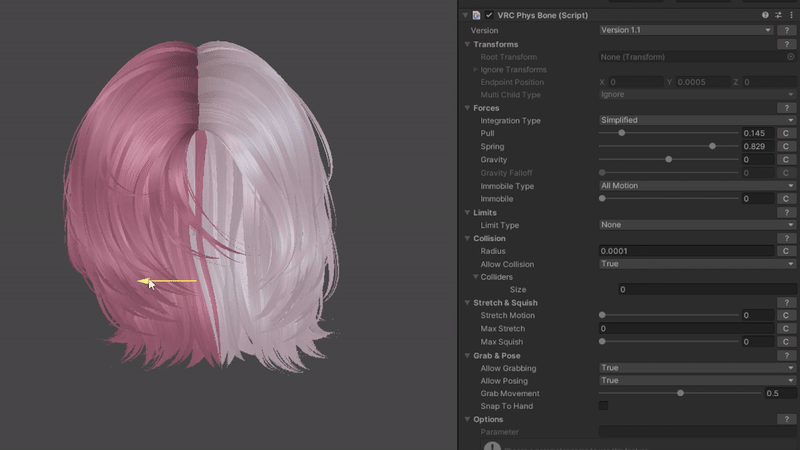Toggle the VRC Phys Bone enabled checkbox
The width and height of the screenshot is (800, 450).
pos(489,16)
